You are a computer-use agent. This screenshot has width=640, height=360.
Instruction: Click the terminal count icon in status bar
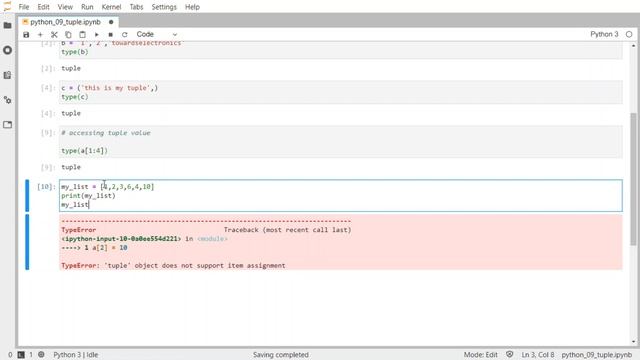21,355
